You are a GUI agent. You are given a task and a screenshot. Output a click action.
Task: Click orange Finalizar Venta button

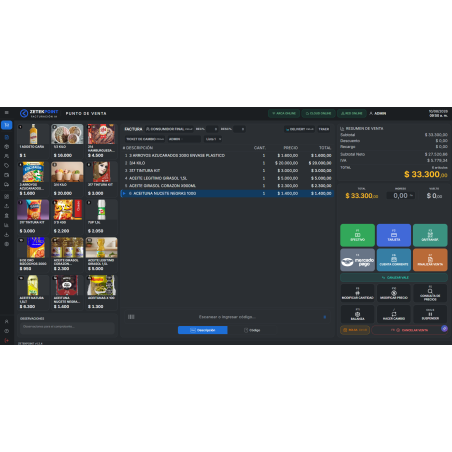coord(430,260)
